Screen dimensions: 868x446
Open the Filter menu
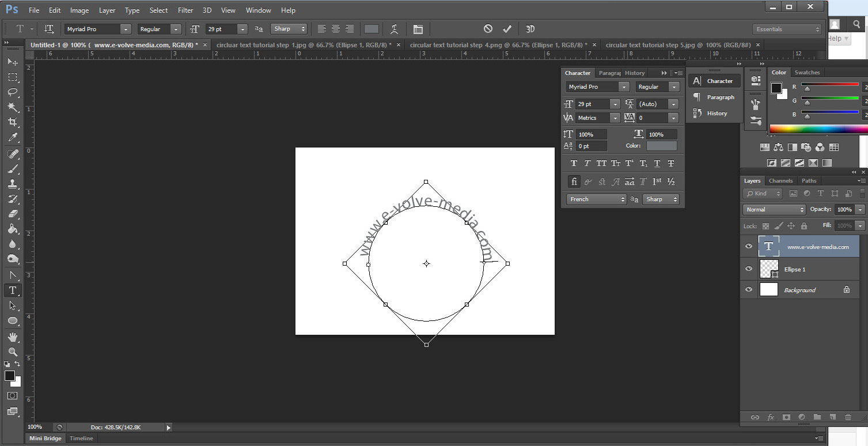[185, 10]
